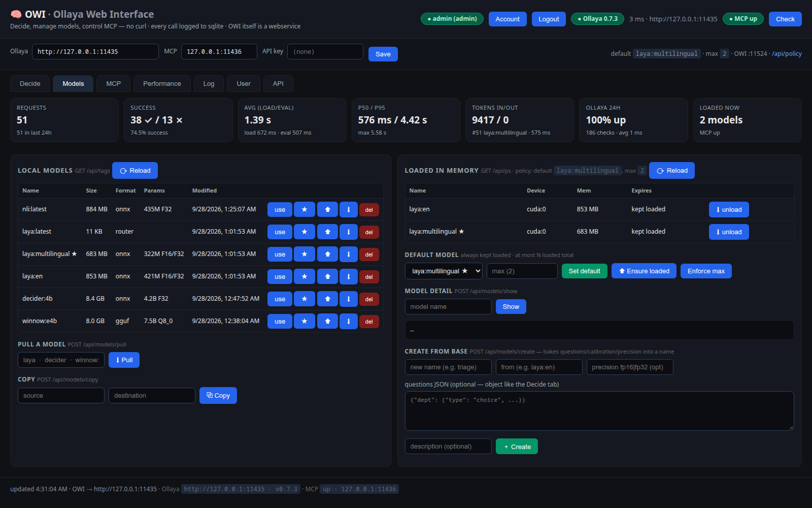Open the /api/policy link
Image resolution: width=812 pixels, height=508 pixels.
[787, 53]
